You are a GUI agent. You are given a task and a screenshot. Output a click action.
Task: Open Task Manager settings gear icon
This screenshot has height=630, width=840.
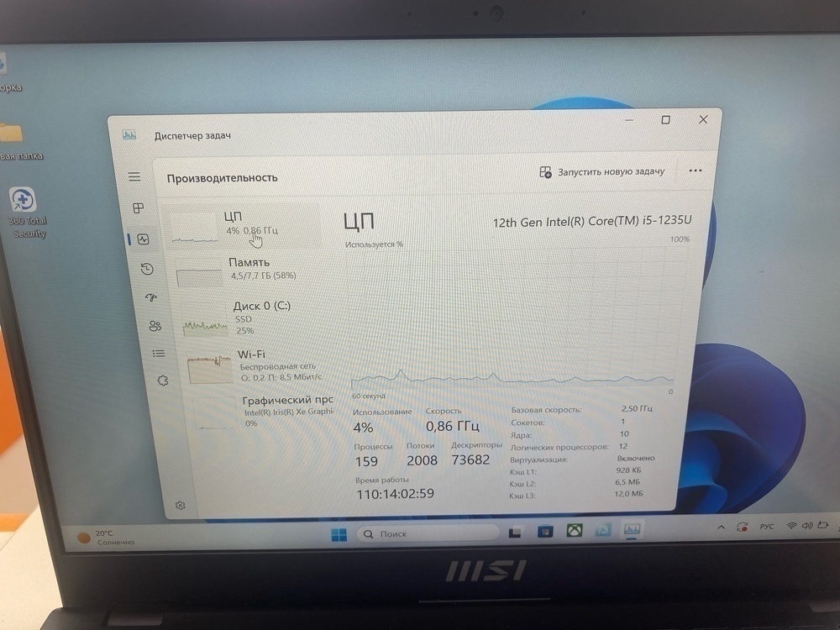(181, 505)
